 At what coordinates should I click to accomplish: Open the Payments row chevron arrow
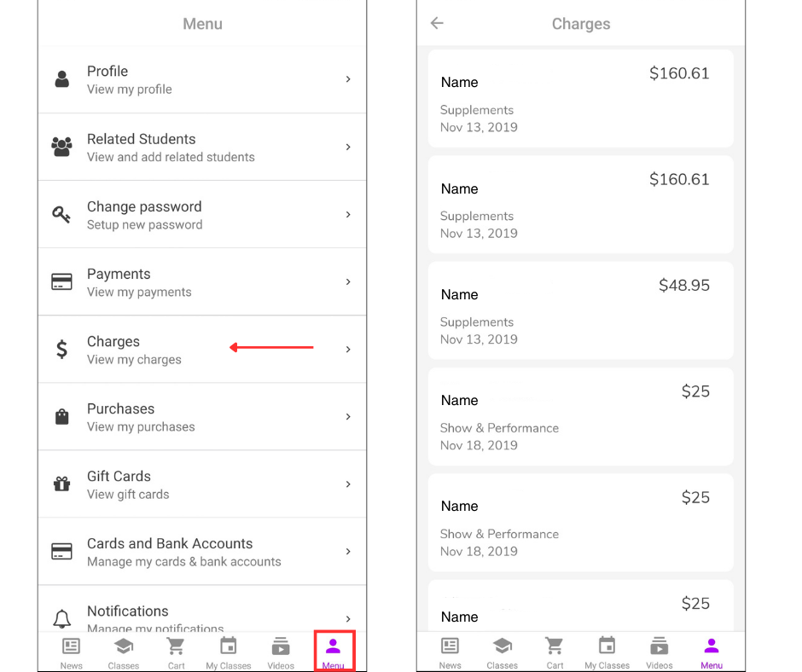(348, 281)
